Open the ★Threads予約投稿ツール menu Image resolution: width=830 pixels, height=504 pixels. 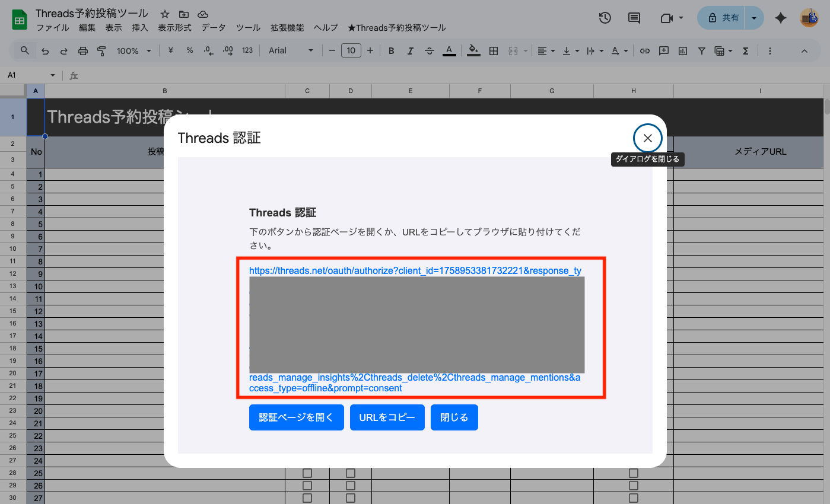point(396,28)
